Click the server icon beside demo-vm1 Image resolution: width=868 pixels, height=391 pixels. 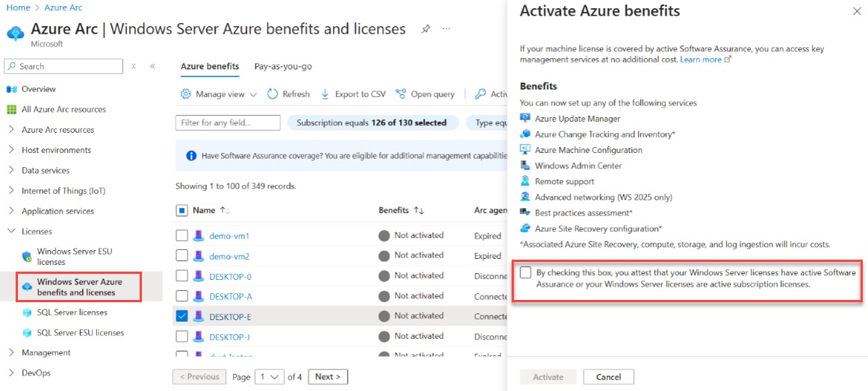point(199,236)
